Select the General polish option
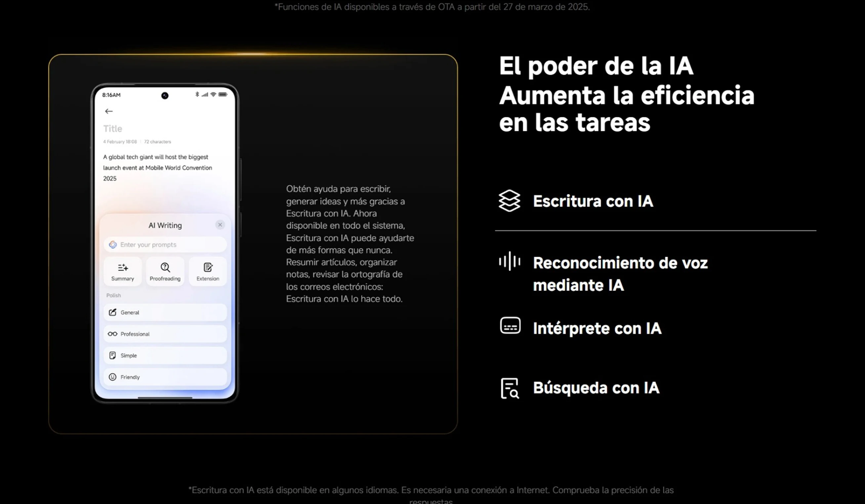 point(165,313)
